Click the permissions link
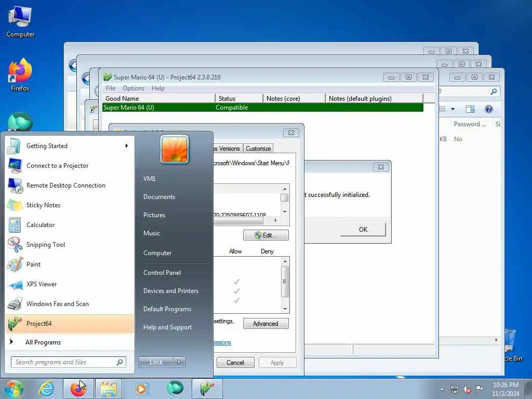Image resolution: width=532 pixels, height=399 pixels. 222,343
